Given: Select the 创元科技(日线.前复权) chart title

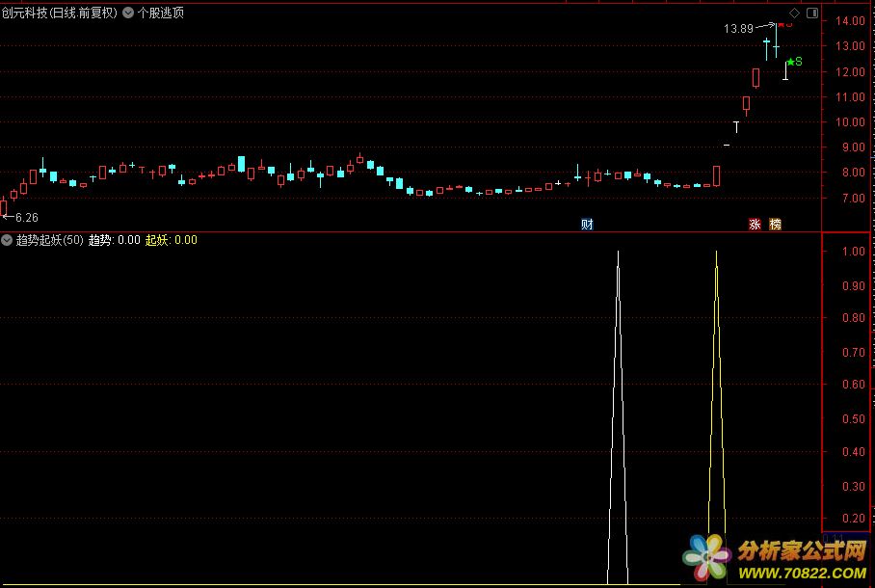Looking at the screenshot, I should [x=60, y=13].
